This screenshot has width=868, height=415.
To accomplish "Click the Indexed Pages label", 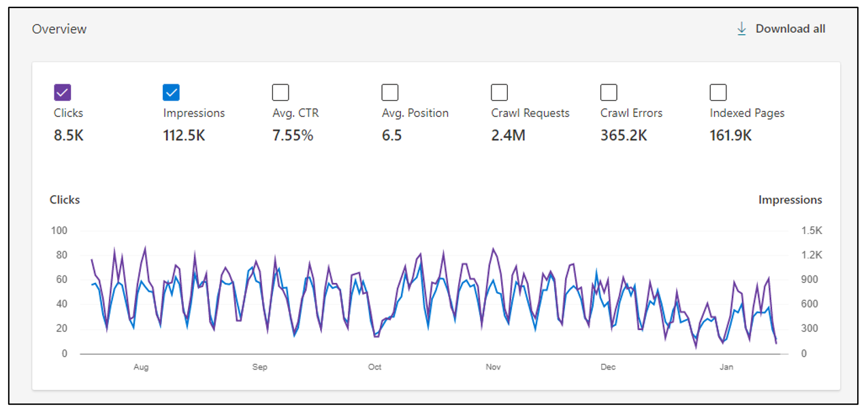I will point(747,113).
